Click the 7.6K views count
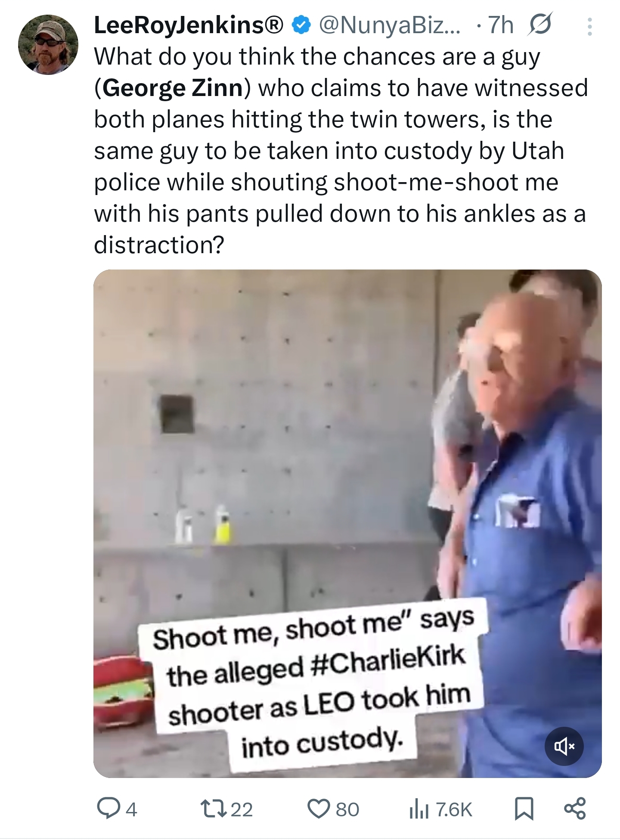This screenshot has width=620, height=840. [454, 810]
